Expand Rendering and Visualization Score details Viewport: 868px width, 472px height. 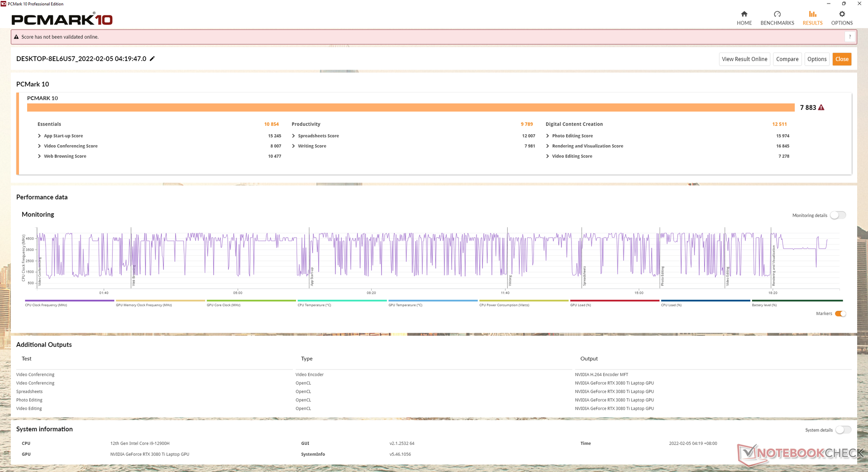pyautogui.click(x=547, y=146)
